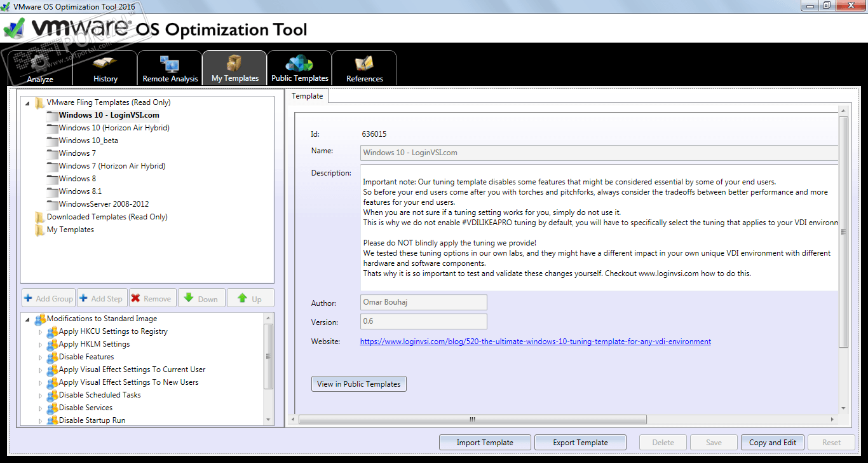
Task: Click into the Description text area
Action: click(x=599, y=227)
